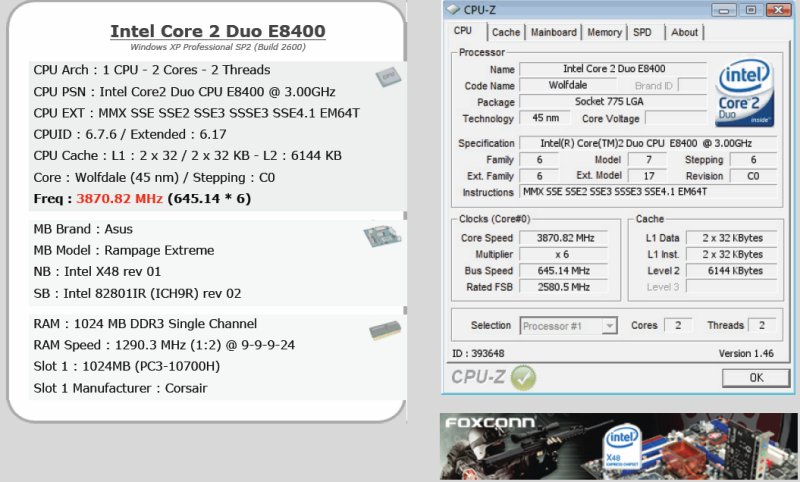Click the CPUID : 6.7.6 / Extended line
Image resolution: width=800 pixels, height=482 pixels.
point(130,134)
